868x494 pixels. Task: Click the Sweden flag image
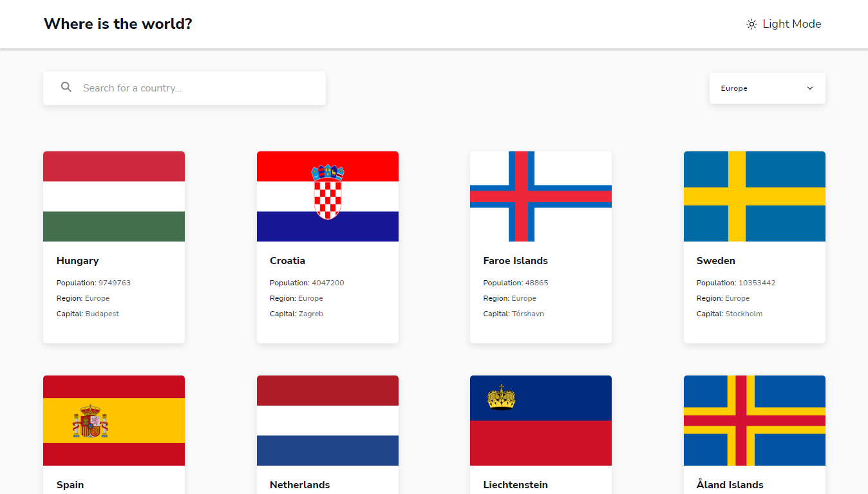point(754,196)
